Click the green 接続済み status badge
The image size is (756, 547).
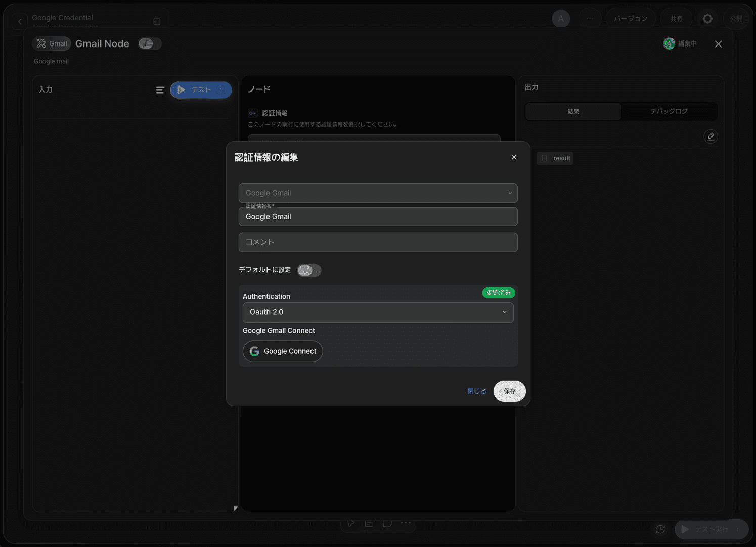pyautogui.click(x=499, y=293)
